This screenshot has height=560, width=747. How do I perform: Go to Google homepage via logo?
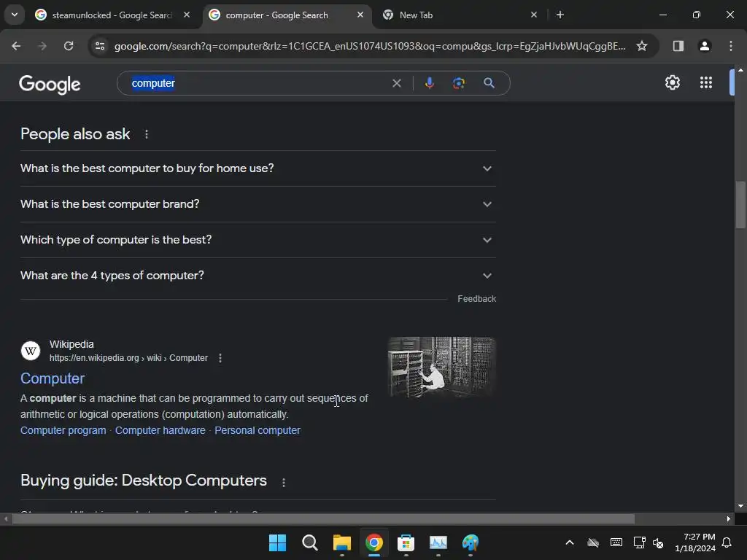point(50,85)
